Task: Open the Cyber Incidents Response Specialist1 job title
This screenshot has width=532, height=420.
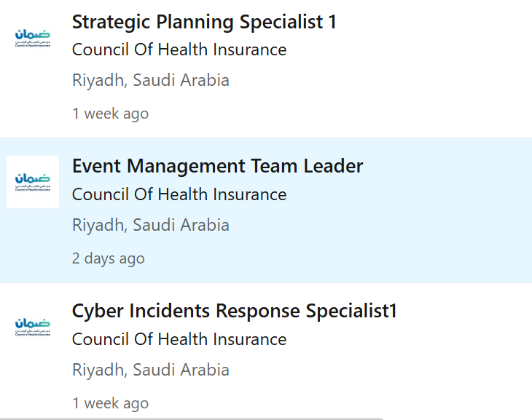Action: pyautogui.click(x=234, y=312)
